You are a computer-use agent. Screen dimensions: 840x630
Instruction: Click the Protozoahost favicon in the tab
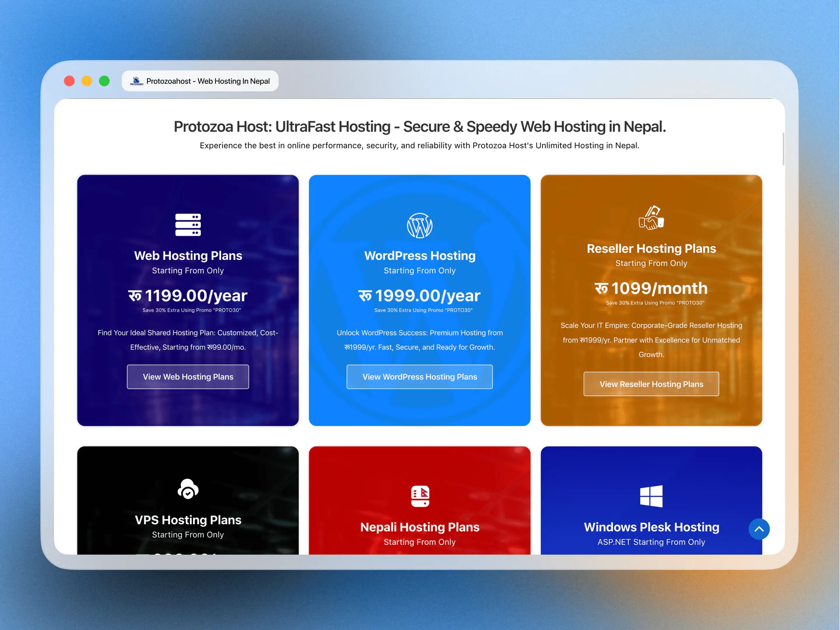pos(136,81)
